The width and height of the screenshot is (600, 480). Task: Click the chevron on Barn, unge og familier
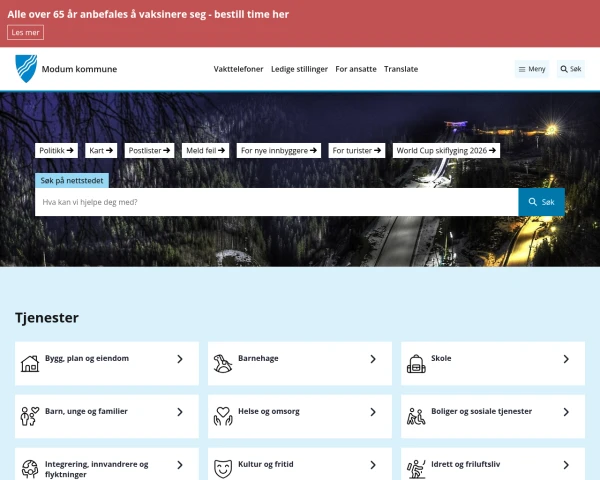click(x=180, y=412)
